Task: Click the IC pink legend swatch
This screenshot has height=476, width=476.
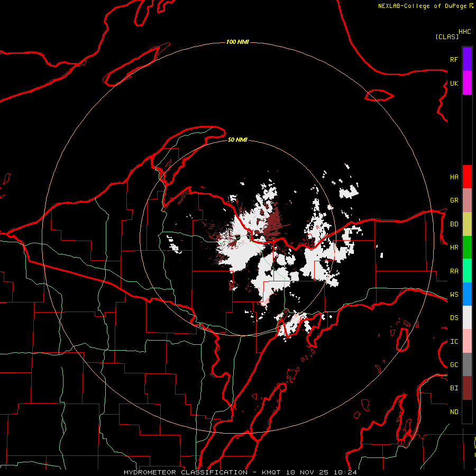Action: coord(467,341)
